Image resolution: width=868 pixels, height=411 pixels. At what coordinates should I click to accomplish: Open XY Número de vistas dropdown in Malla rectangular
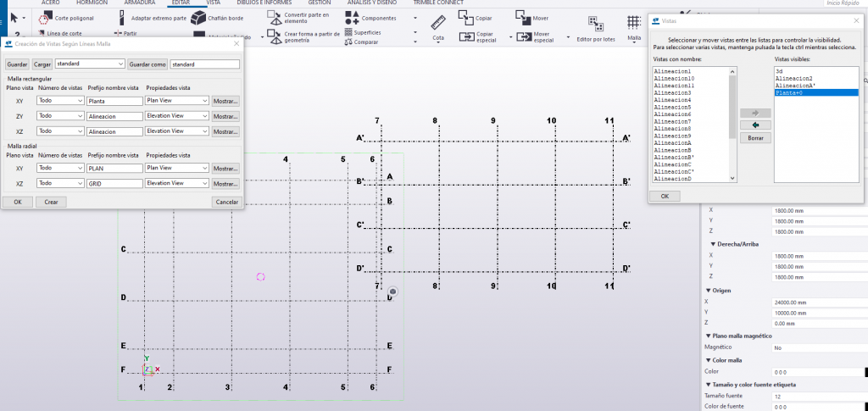tap(60, 101)
